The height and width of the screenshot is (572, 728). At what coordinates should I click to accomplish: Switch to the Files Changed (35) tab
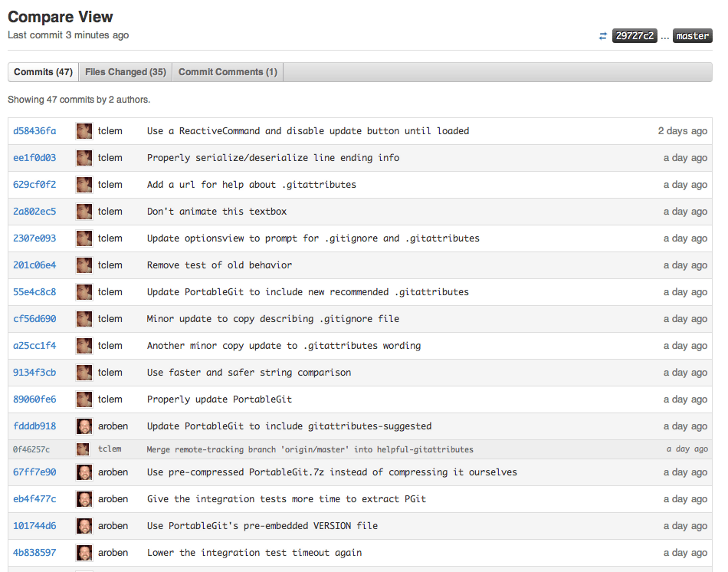coord(126,72)
